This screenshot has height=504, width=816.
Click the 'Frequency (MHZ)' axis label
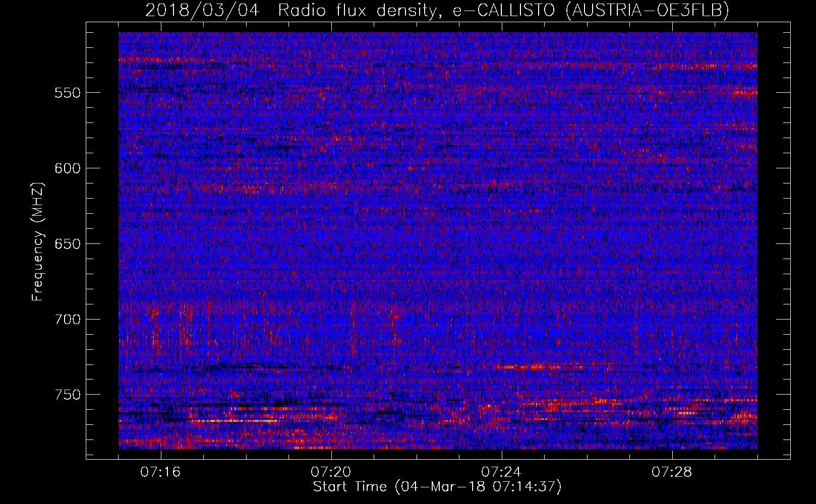[x=38, y=242]
